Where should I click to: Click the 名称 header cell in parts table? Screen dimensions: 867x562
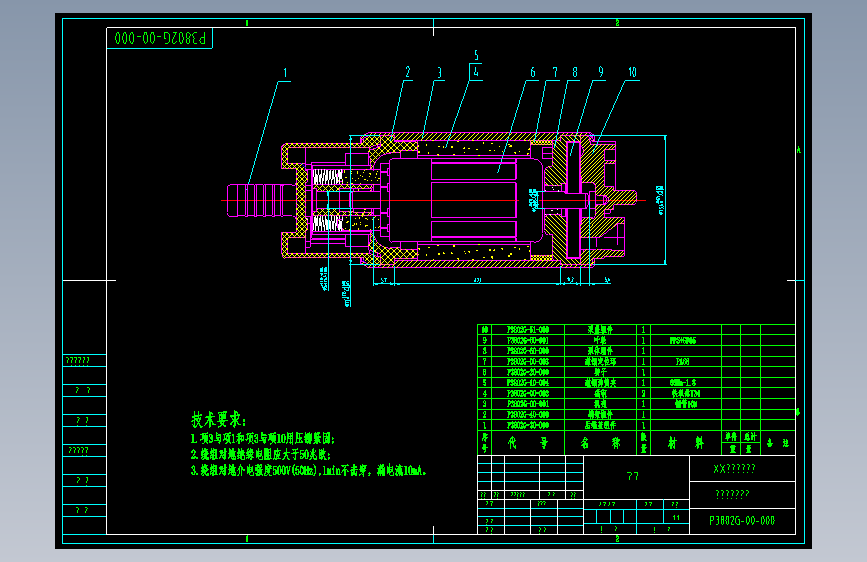(x=600, y=443)
